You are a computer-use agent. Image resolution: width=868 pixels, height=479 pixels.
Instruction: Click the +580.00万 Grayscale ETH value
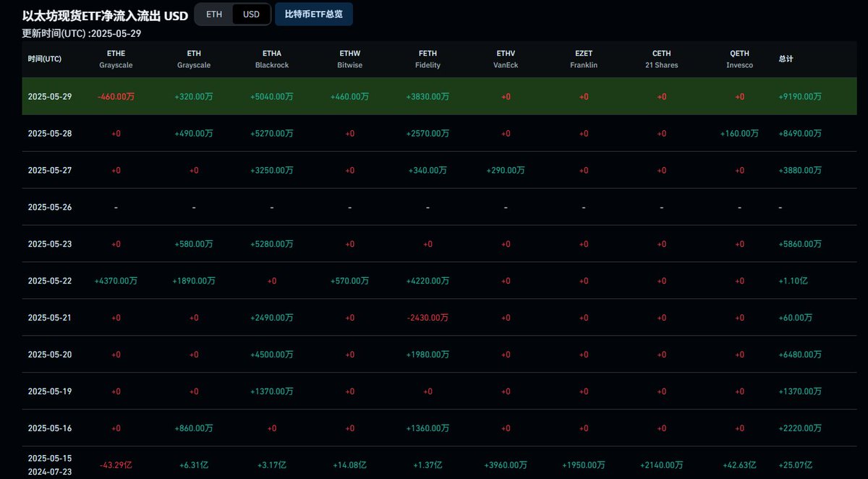(x=194, y=244)
